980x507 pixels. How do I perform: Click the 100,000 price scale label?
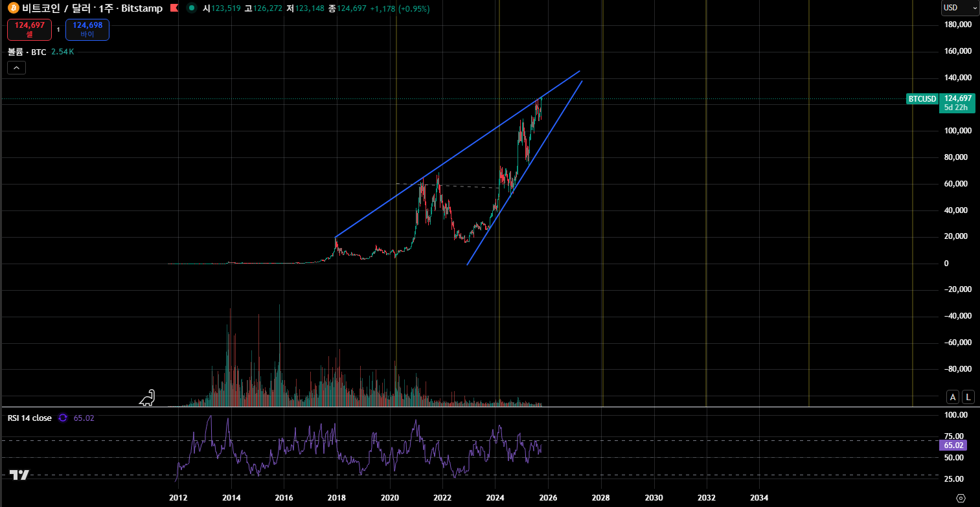click(957, 131)
